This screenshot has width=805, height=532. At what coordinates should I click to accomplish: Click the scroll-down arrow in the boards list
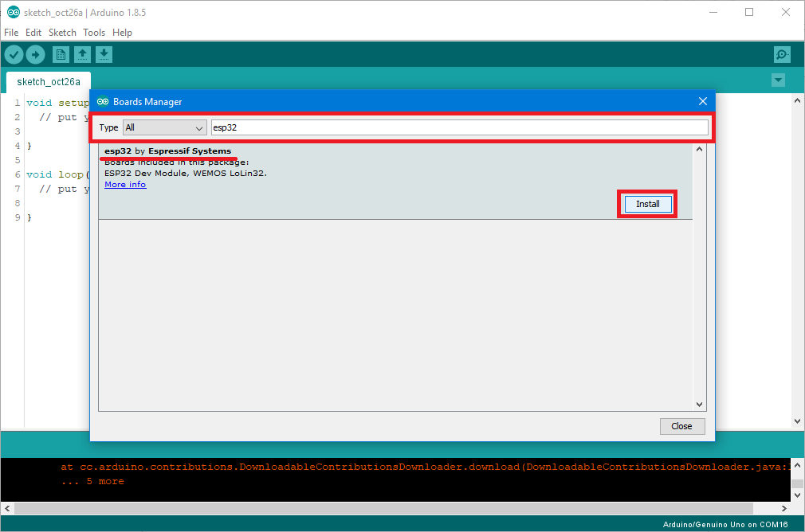click(x=699, y=404)
